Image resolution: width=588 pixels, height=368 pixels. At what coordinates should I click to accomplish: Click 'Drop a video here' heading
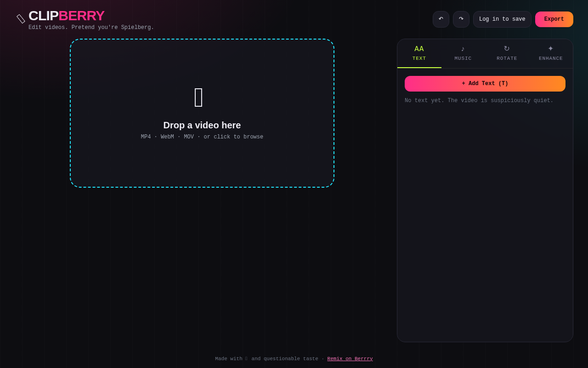click(x=202, y=125)
